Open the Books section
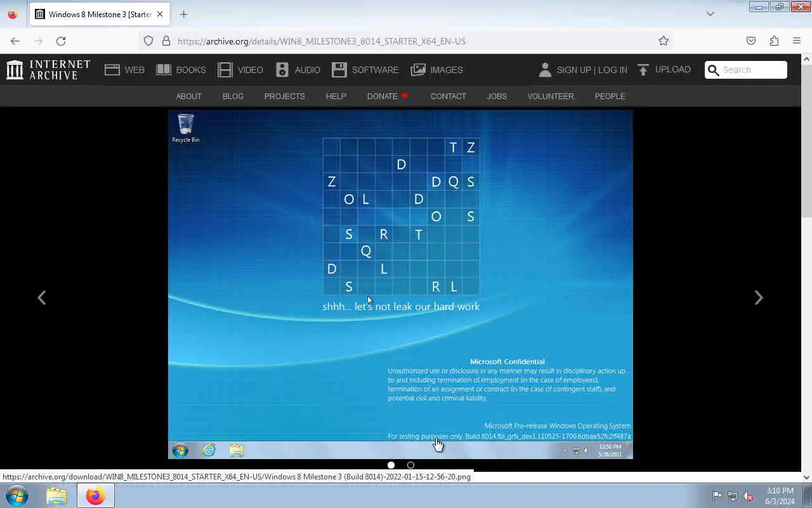The image size is (812, 508). (181, 70)
